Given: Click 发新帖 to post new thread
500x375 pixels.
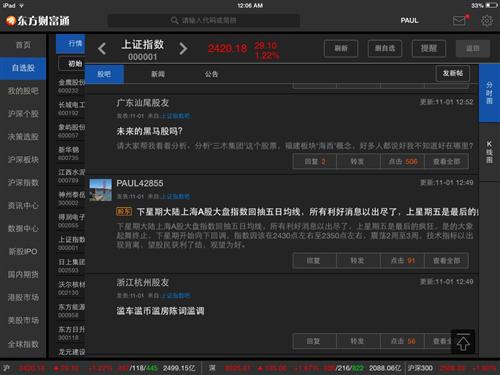Looking at the screenshot, I should [453, 73].
